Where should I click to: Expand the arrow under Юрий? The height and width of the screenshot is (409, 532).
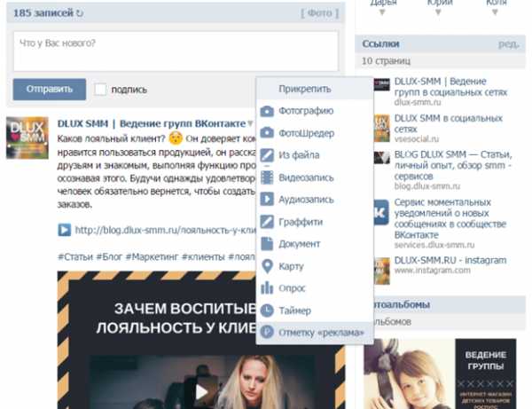[438, 12]
